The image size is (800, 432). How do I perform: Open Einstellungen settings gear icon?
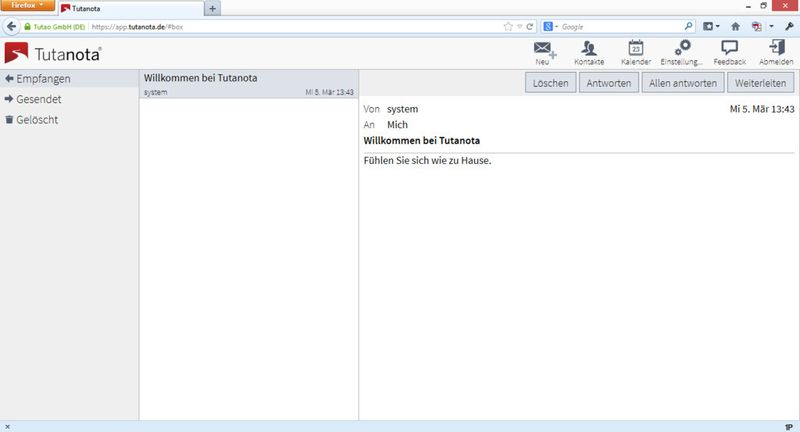tap(682, 53)
